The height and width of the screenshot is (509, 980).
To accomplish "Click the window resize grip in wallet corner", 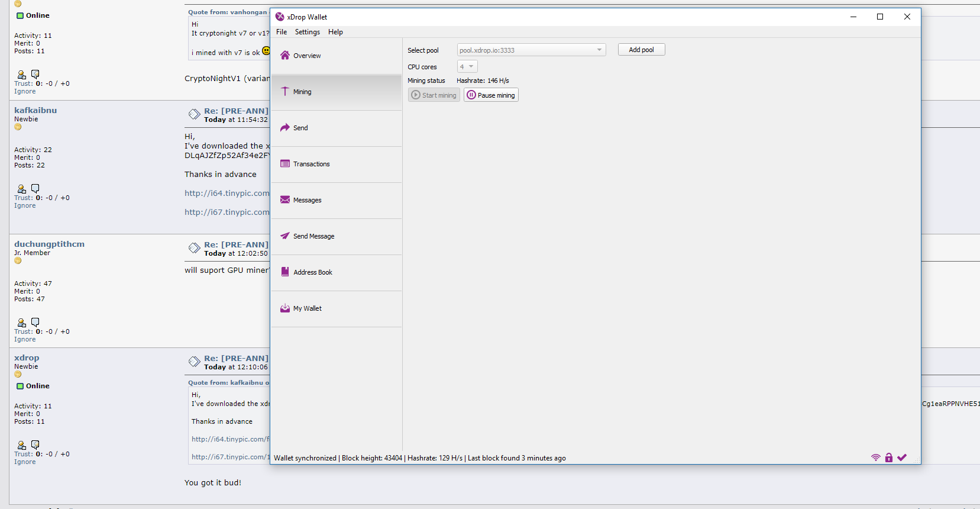I will pos(917,460).
